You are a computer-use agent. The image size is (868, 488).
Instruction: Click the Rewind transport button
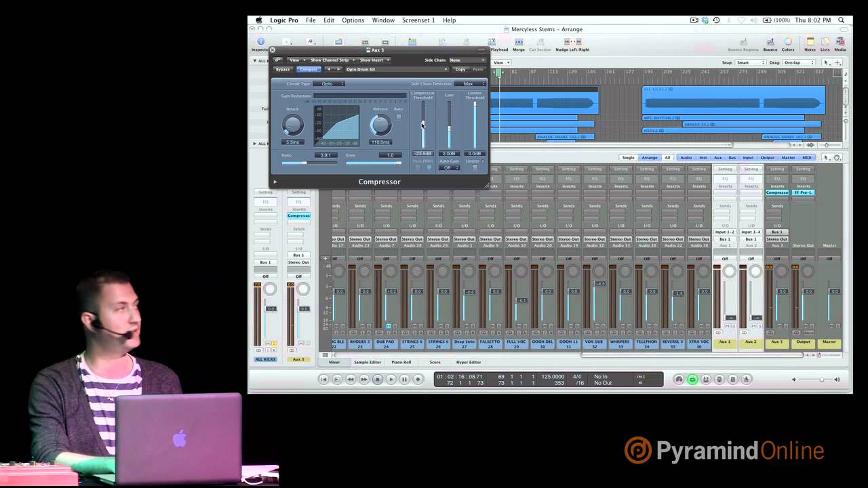coord(351,380)
